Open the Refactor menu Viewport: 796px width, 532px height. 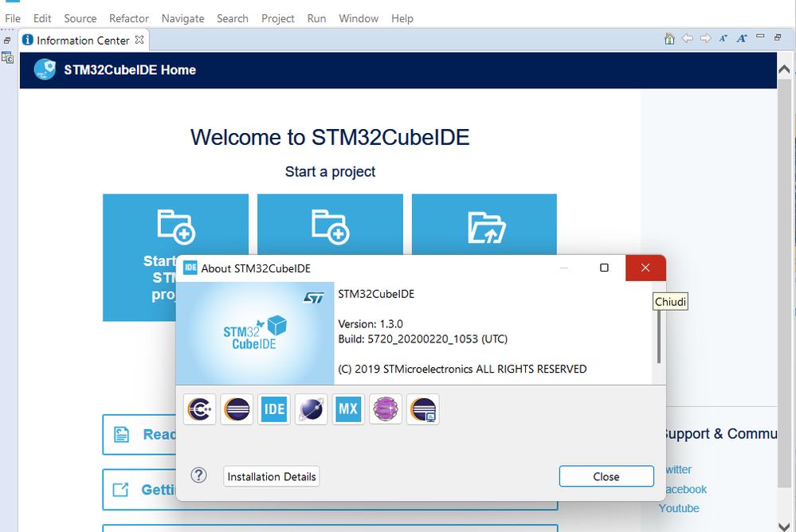[x=129, y=18]
